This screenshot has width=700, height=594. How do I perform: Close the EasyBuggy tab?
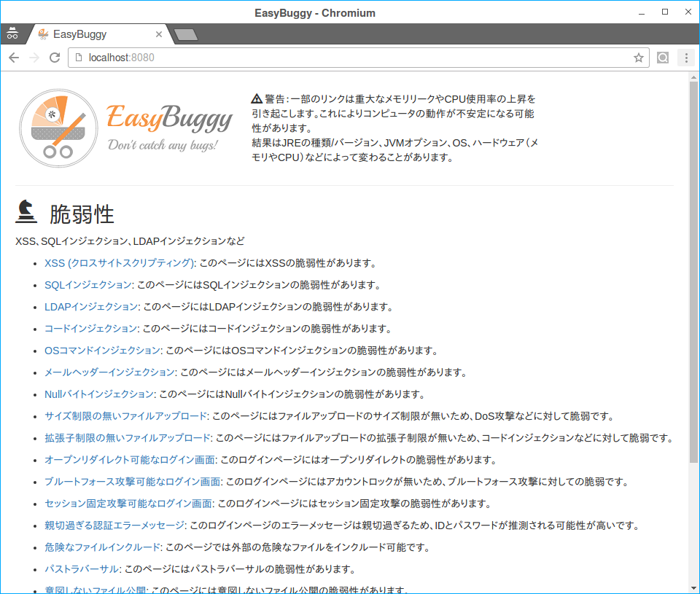pyautogui.click(x=159, y=34)
